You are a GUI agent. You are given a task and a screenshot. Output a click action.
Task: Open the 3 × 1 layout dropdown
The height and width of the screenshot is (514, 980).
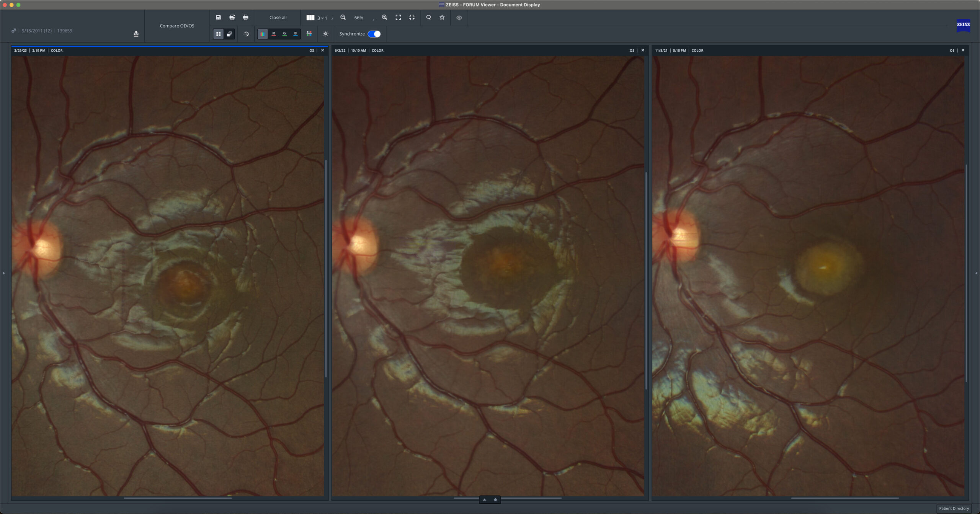[x=319, y=18]
